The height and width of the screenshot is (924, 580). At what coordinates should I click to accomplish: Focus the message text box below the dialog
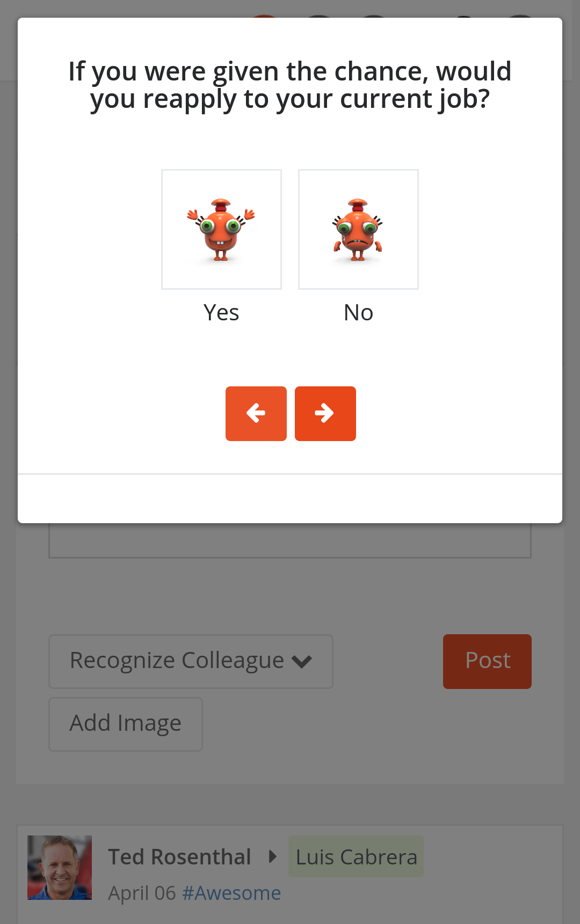pos(290,540)
